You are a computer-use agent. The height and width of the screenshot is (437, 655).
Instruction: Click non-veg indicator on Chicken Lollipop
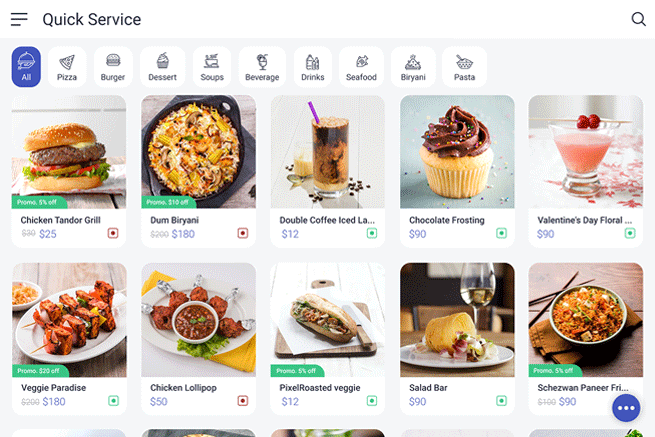pos(243,401)
